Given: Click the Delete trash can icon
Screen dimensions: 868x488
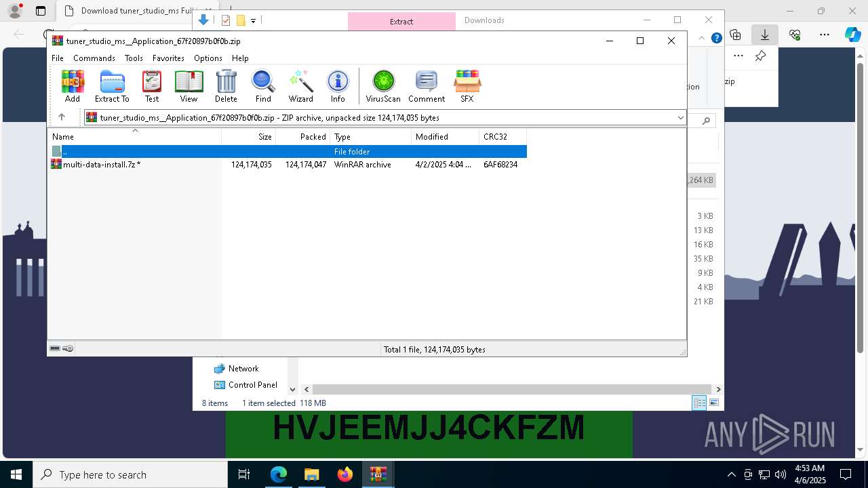Looking at the screenshot, I should (x=226, y=86).
